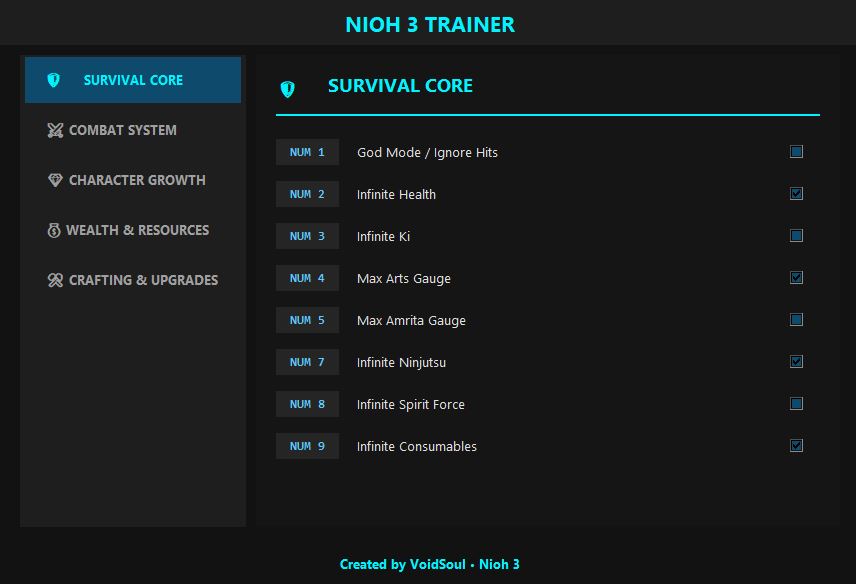Uncheck the Max Arts Gauge checkbox

796,278
